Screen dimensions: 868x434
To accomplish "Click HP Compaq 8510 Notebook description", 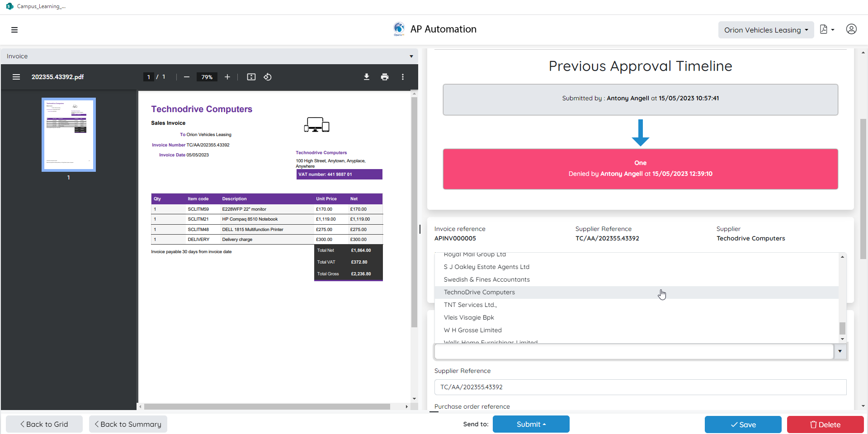I will coord(250,219).
